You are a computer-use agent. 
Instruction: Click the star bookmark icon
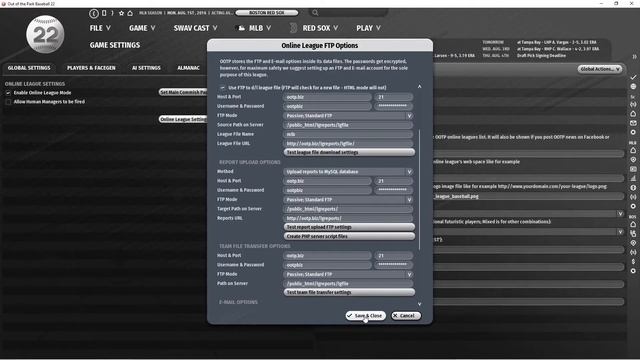(121, 13)
